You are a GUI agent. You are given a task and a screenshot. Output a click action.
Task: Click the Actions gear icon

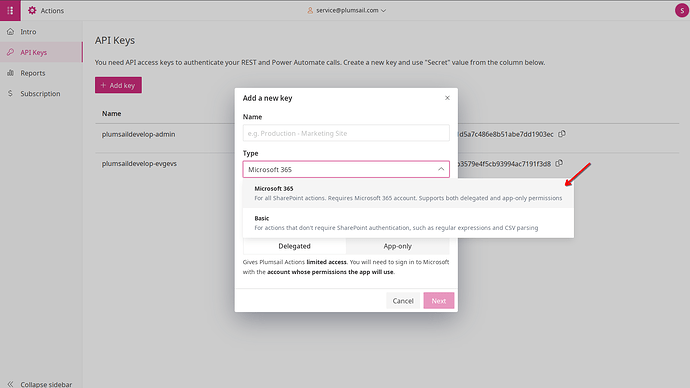(32, 10)
